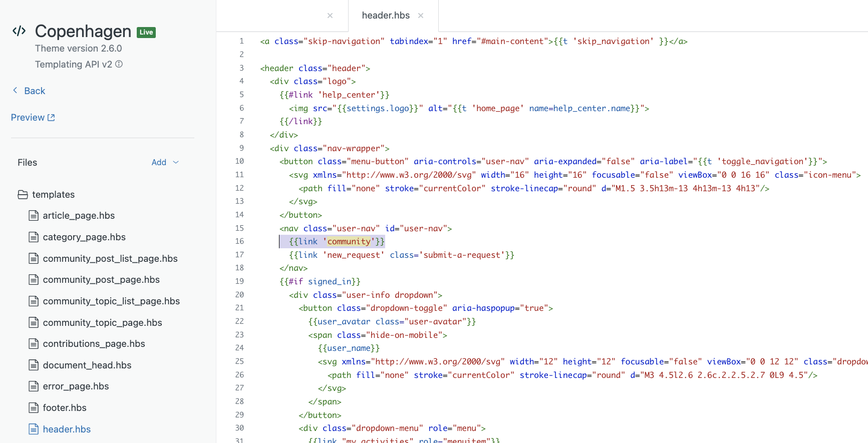Click '{{#link 'help_center'}}' on line 5
Viewport: 868px width, 443px height.
click(334, 95)
